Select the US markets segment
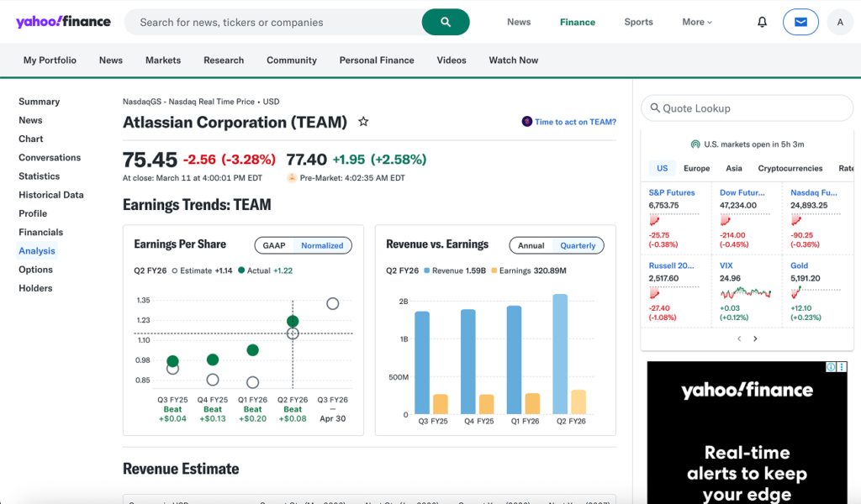The width and height of the screenshot is (861, 504). click(x=662, y=167)
